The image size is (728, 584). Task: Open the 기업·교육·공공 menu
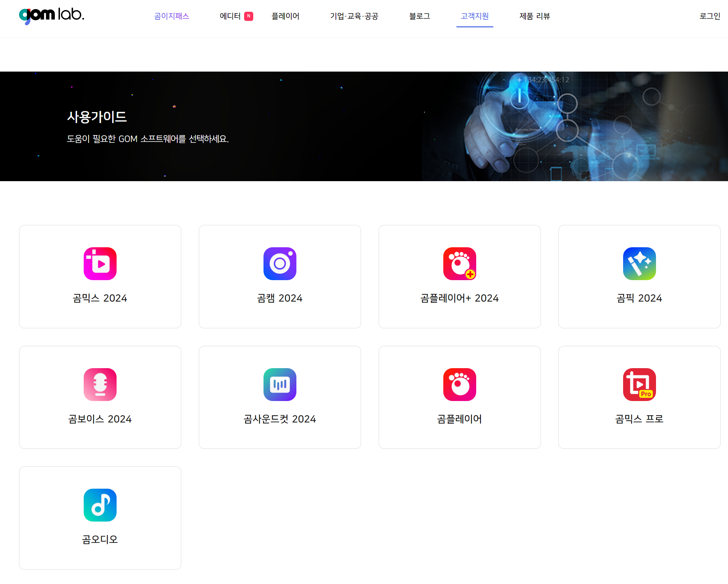(x=354, y=16)
